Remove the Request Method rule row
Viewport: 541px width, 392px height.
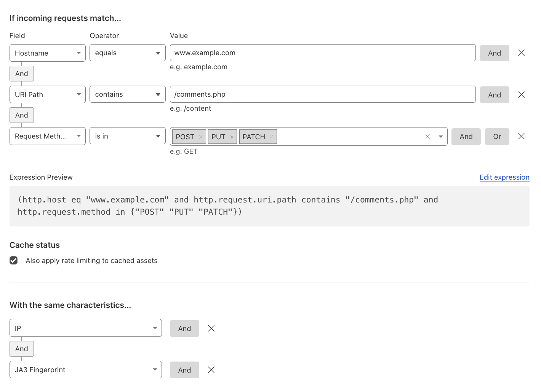[x=522, y=136]
